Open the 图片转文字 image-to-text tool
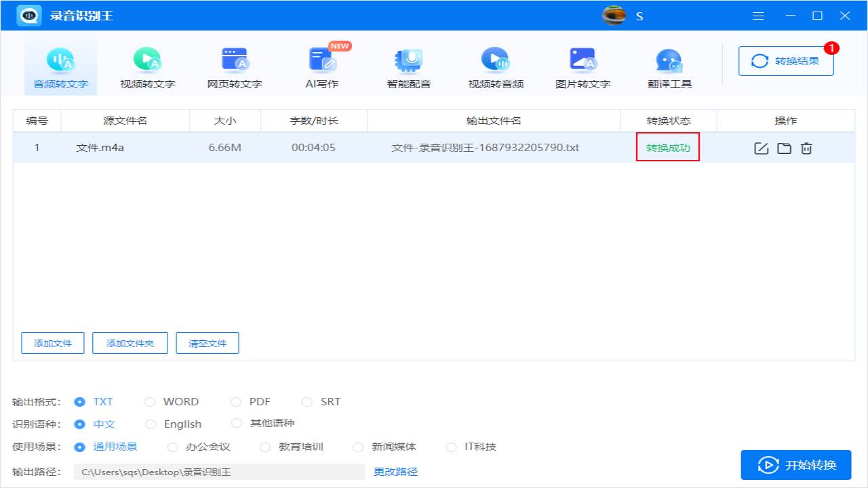Image resolution: width=868 pixels, height=488 pixels. (x=582, y=64)
